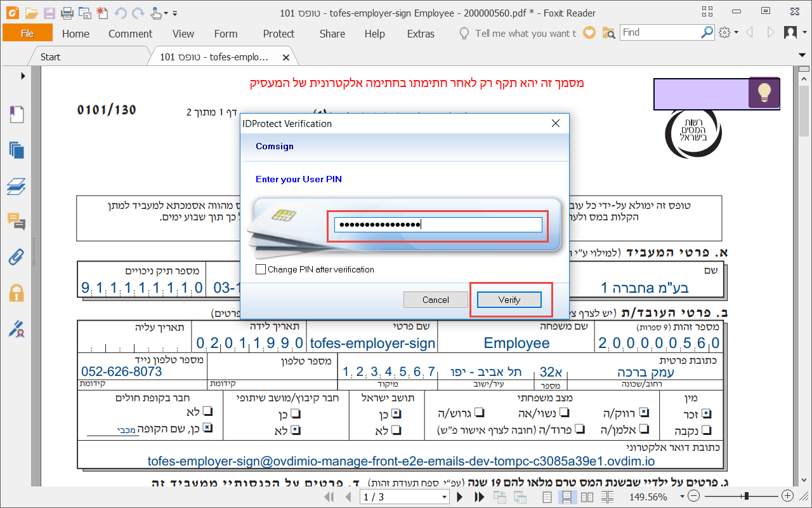The image size is (812, 508).
Task: Open the Security lock panel
Action: [16, 293]
